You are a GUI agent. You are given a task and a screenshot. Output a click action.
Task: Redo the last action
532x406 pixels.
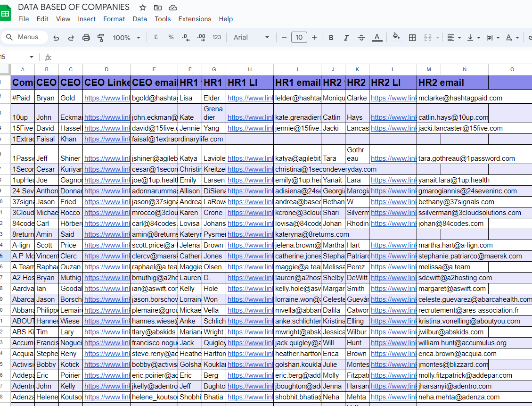point(71,38)
